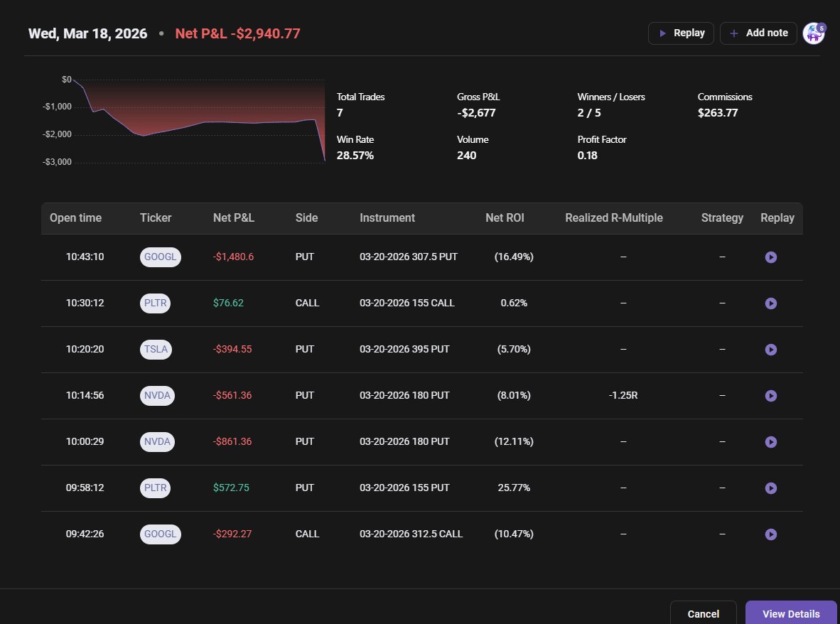Select the PLTR ticker badge at 10:30:12
This screenshot has height=624, width=840.
156,303
